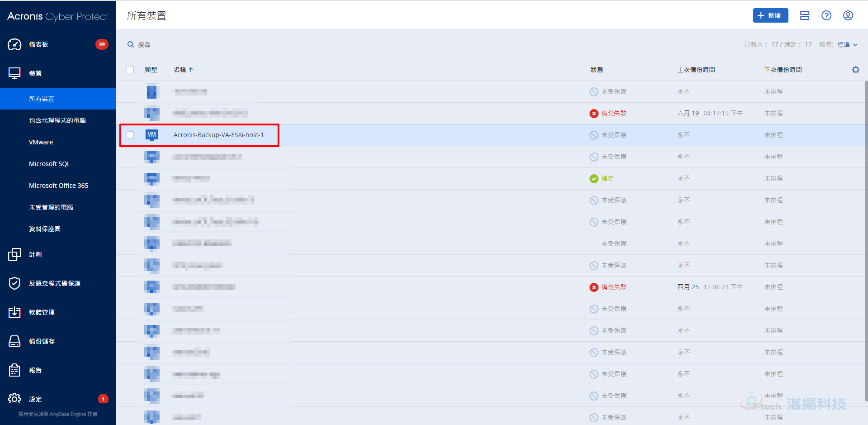
Task: Click the 設定 gear icon in sidebar
Action: click(14, 399)
